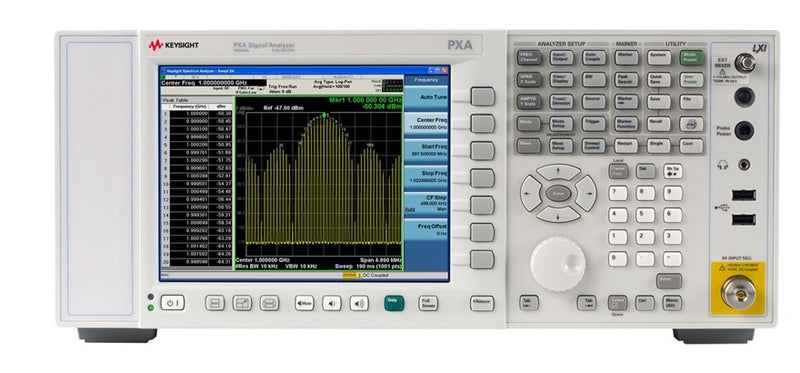Screen dimensions: 800x373
Task: Tap the Return key below softkeys
Action: pos(482,303)
